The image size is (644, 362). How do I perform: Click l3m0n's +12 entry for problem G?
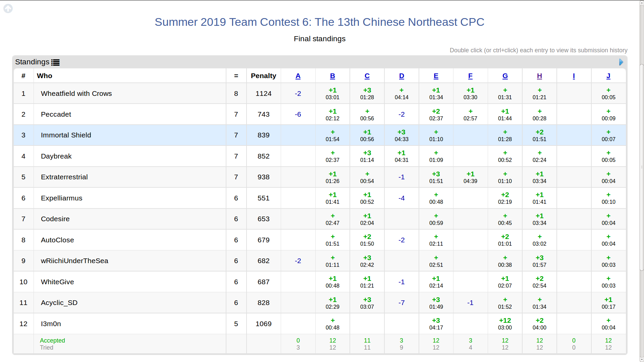[505, 324]
